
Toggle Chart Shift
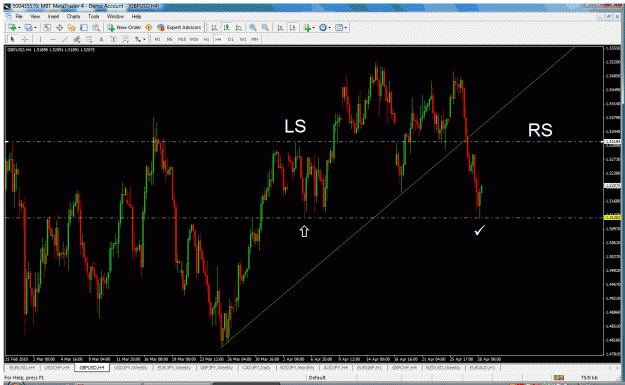point(293,27)
